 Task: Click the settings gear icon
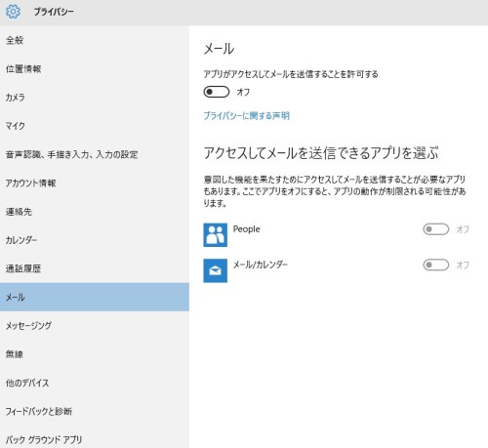point(13,12)
